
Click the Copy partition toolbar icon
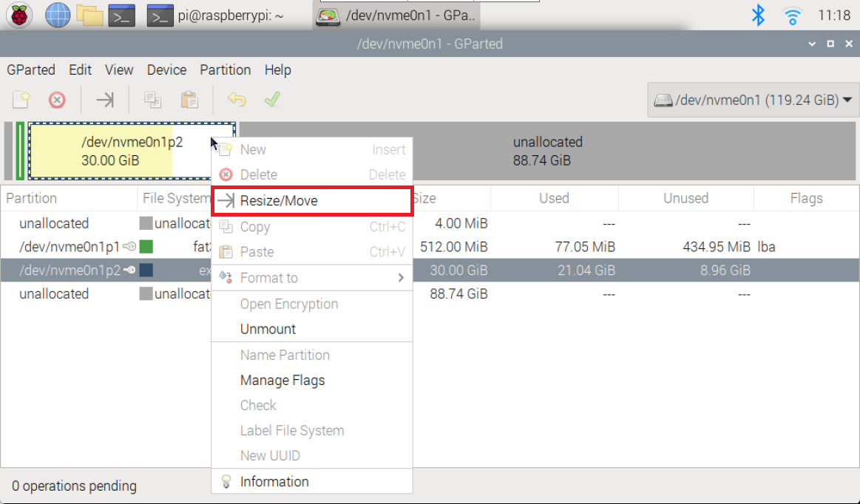click(x=153, y=100)
